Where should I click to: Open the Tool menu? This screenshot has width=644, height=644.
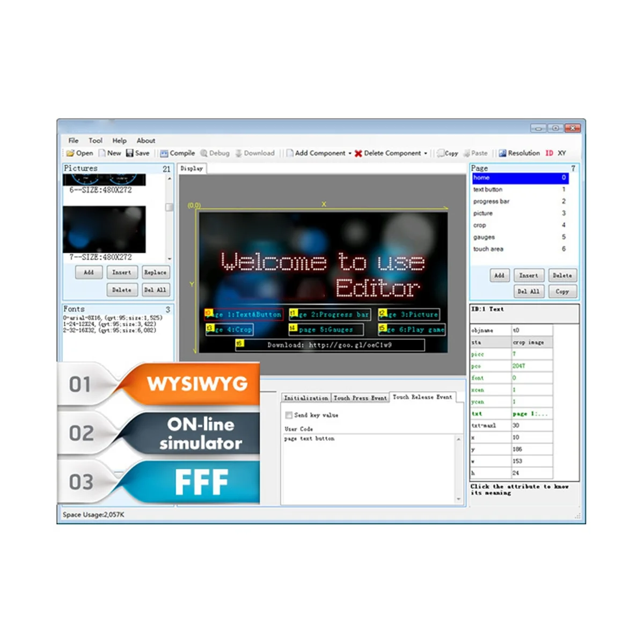[96, 141]
